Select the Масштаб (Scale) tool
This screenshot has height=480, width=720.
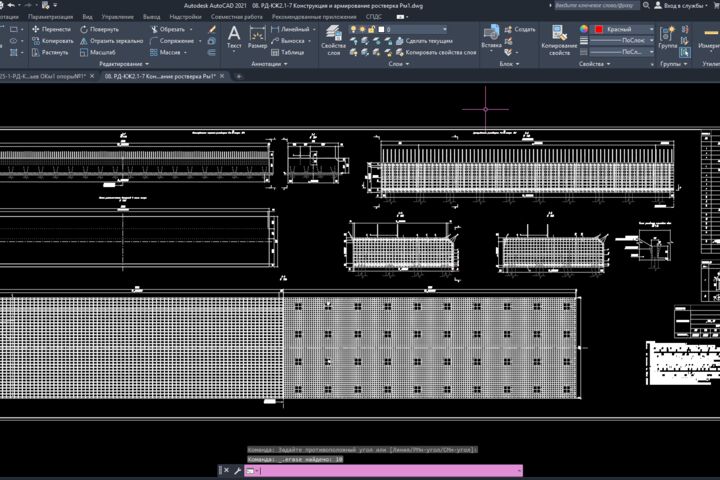98,52
